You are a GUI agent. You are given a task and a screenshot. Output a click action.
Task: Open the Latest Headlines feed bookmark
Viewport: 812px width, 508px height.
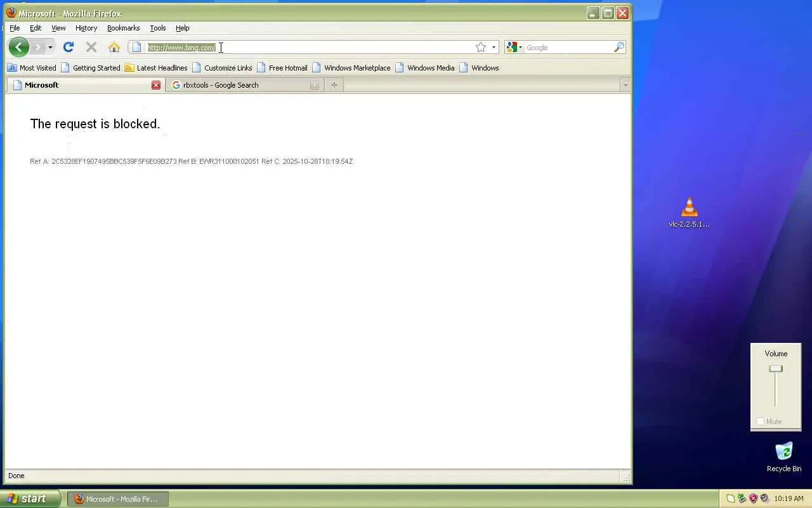coord(156,67)
